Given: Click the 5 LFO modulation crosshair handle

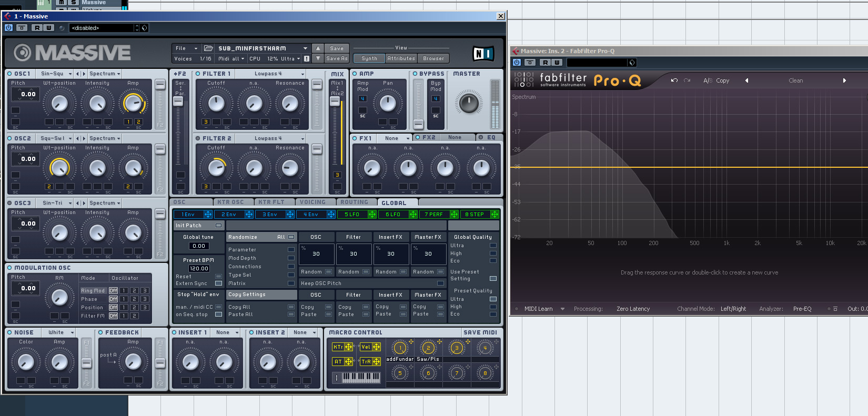Looking at the screenshot, I should click(x=372, y=215).
